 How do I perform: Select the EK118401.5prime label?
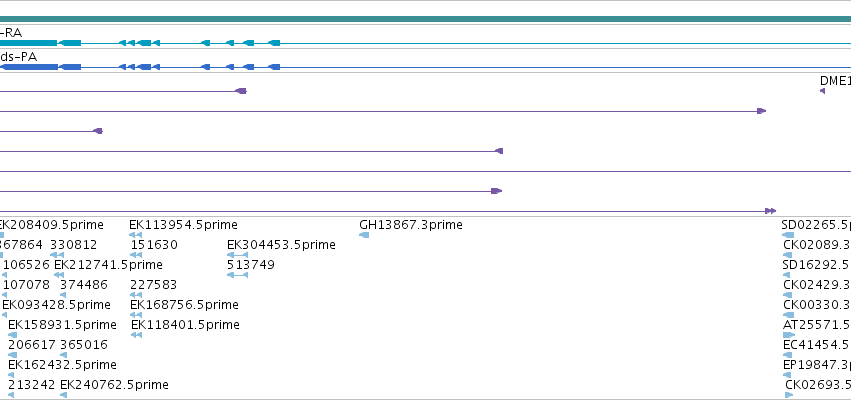[186, 325]
